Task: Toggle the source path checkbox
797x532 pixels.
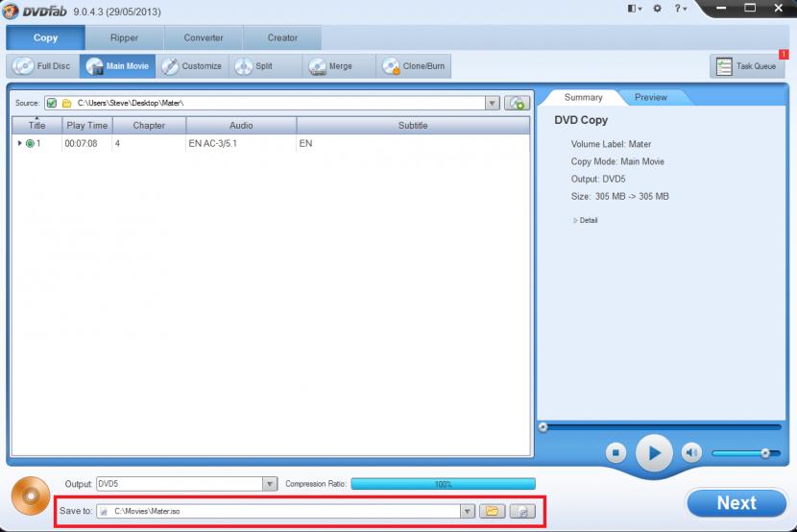Action: pos(51,103)
